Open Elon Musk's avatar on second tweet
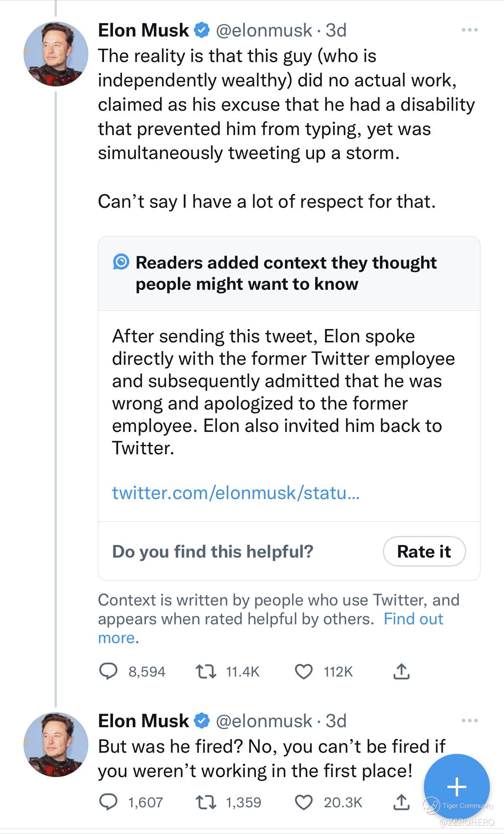 tap(56, 744)
